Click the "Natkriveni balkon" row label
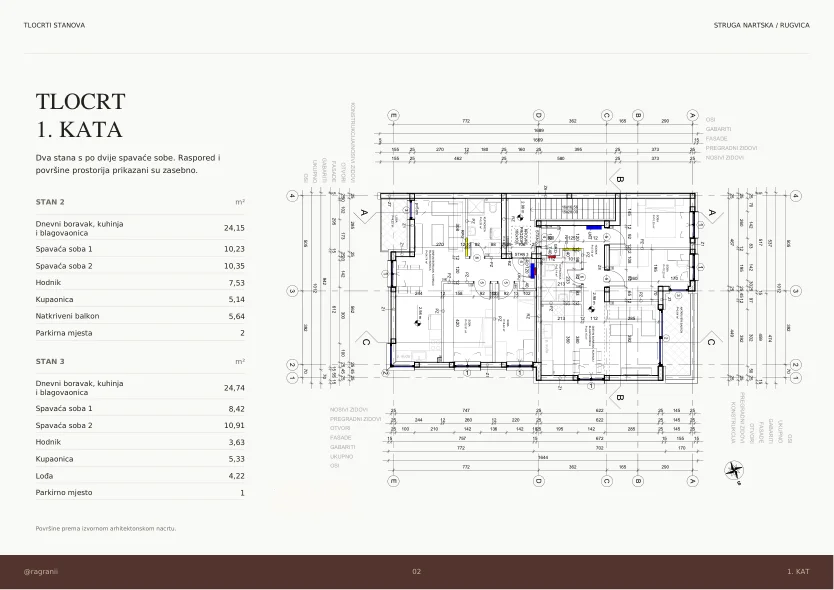The height and width of the screenshot is (590, 834). 68,316
